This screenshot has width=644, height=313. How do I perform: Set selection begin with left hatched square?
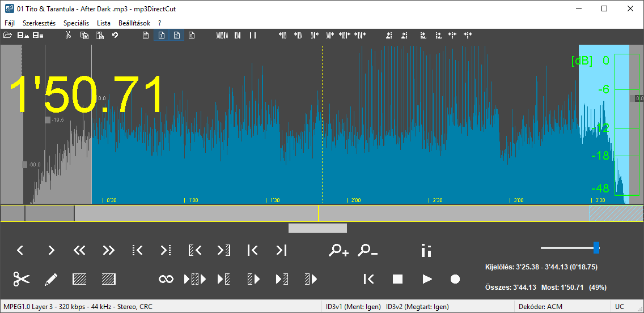coord(79,280)
